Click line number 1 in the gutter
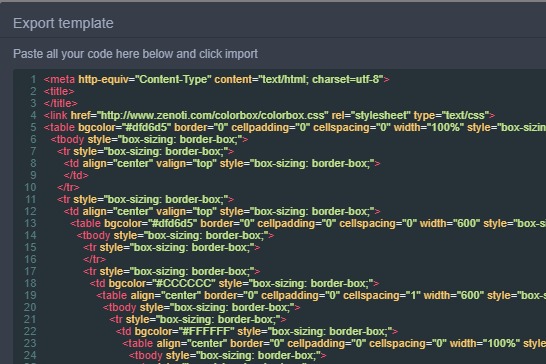This screenshot has height=364, width=546. 33,79
